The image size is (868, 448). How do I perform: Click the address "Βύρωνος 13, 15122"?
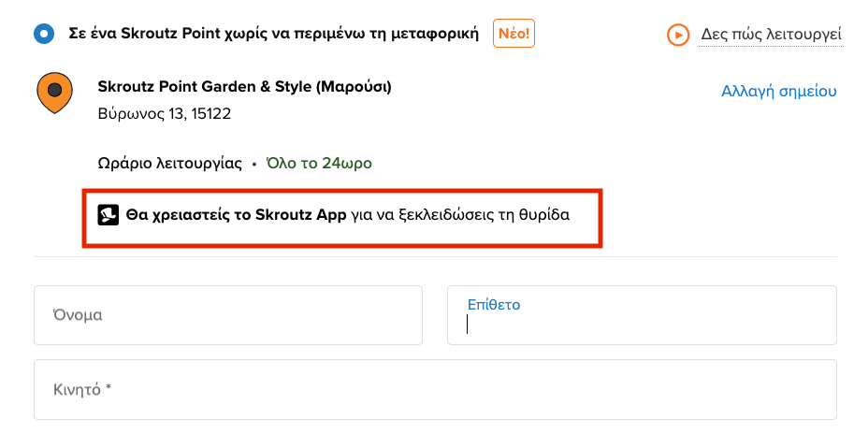[164, 114]
